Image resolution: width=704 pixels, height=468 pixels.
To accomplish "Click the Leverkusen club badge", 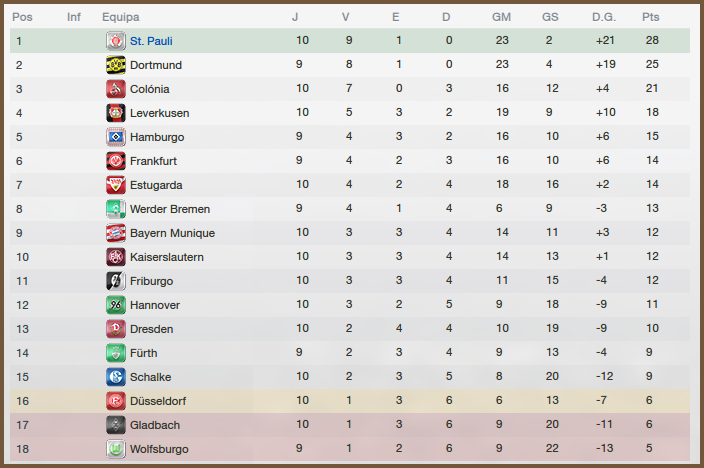I will pyautogui.click(x=115, y=113).
